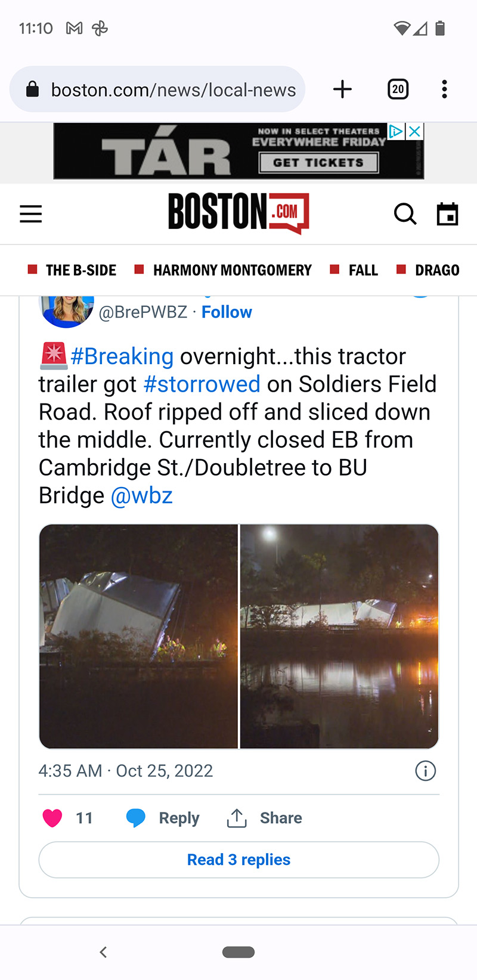Viewport: 477px width, 980px height.
Task: Select HARMONY MONTGOMERY nav item
Action: [232, 270]
